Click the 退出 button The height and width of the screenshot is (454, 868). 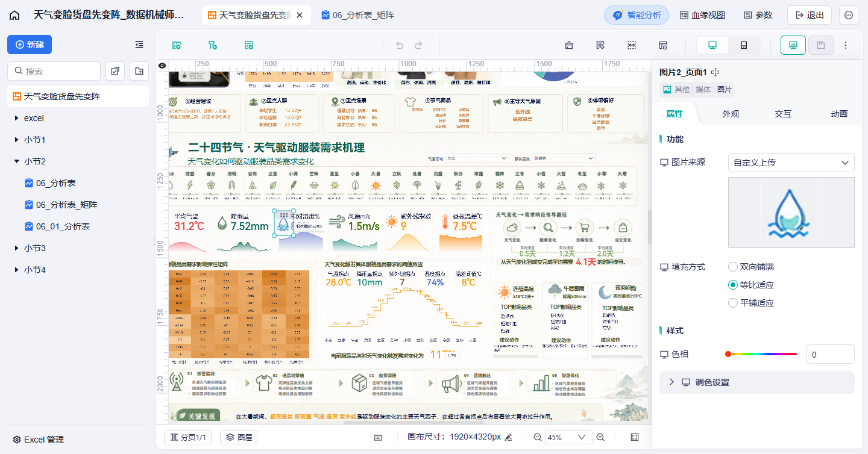(x=810, y=15)
